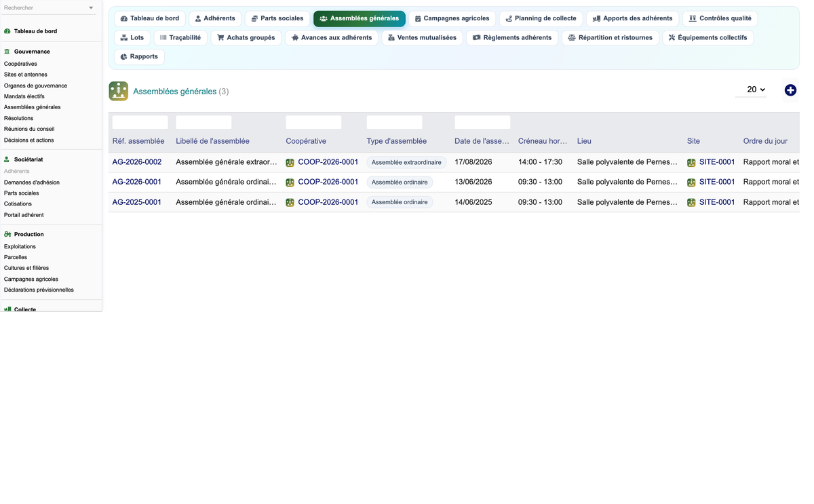The image size is (814, 504).
Task: Click the site icon in row AG-2026-0001
Action: (691, 182)
